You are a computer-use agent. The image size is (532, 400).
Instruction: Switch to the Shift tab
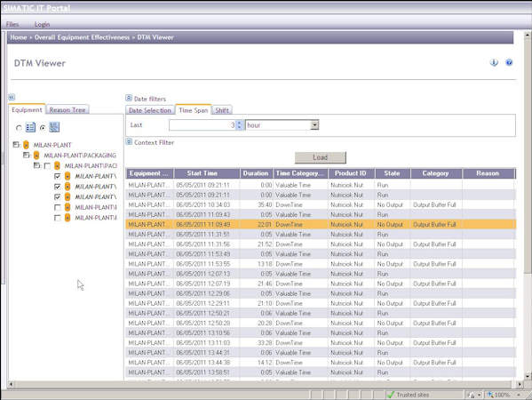coord(222,110)
